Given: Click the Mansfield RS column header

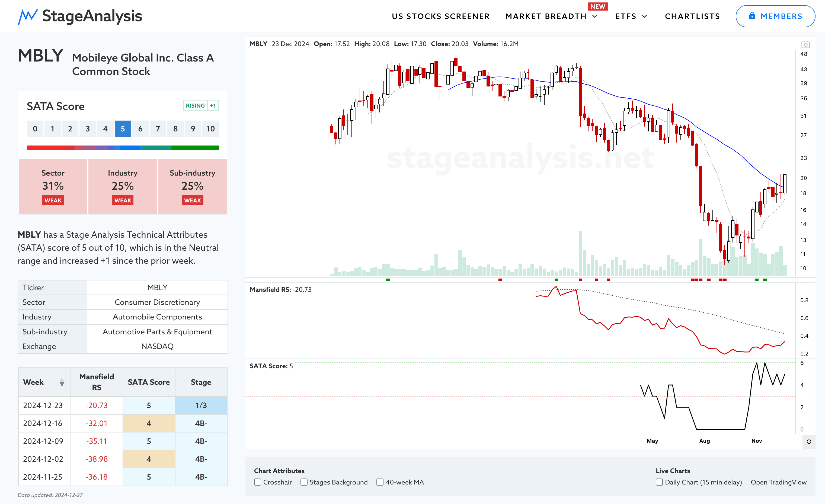Looking at the screenshot, I should pyautogui.click(x=97, y=382).
